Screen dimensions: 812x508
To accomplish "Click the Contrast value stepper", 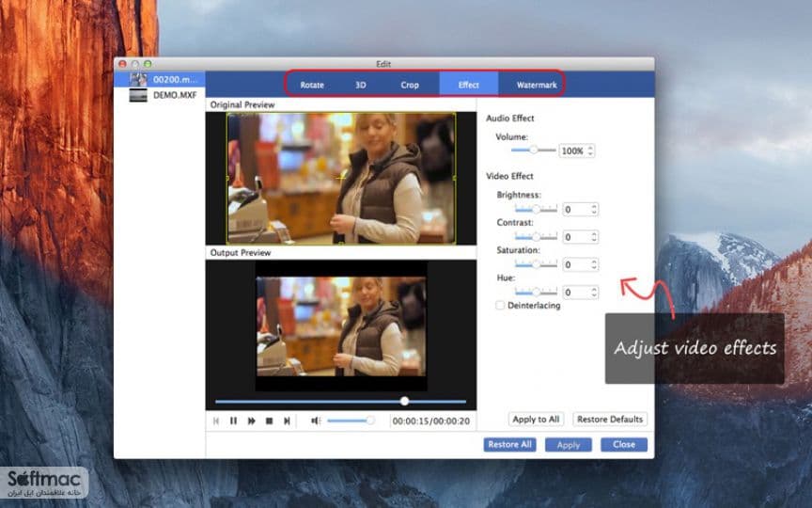I will click(594, 237).
